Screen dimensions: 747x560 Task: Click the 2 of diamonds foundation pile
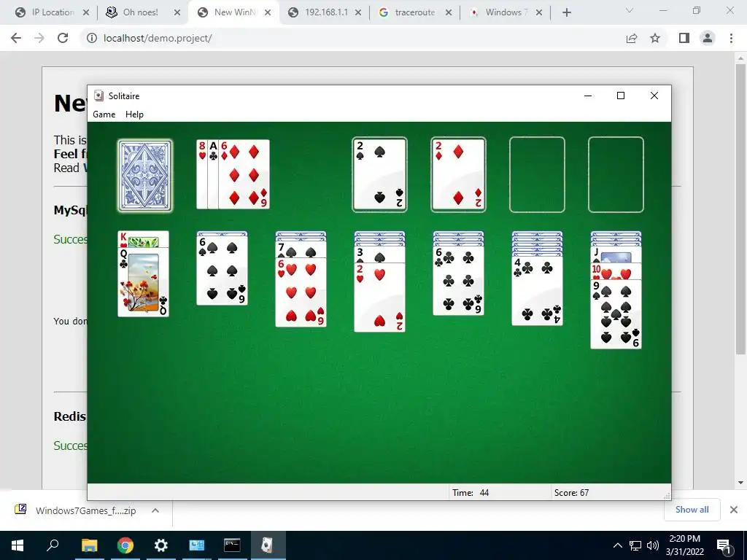tap(458, 174)
